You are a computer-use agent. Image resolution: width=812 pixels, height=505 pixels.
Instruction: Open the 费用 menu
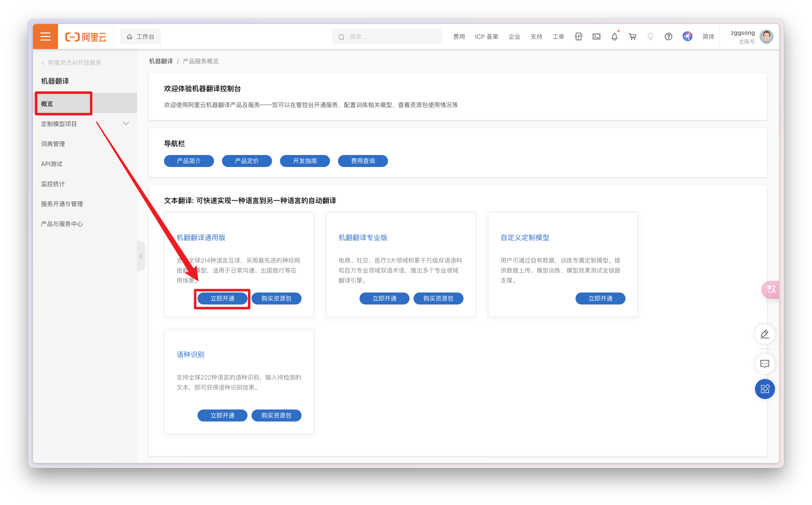click(x=459, y=37)
